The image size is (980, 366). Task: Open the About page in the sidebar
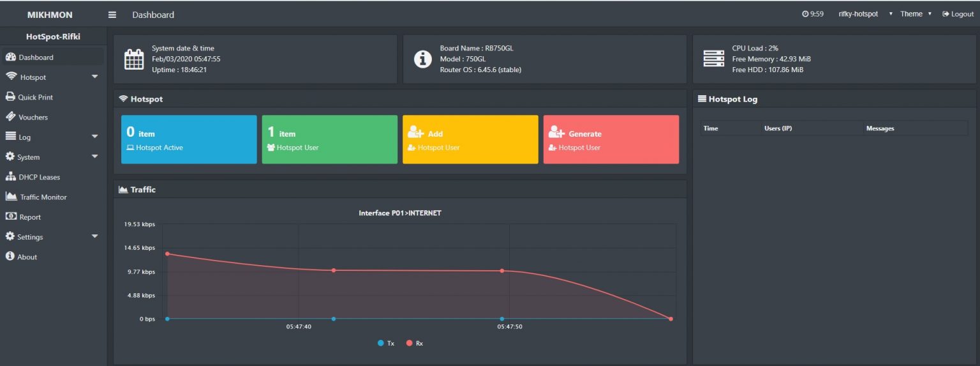click(53, 256)
